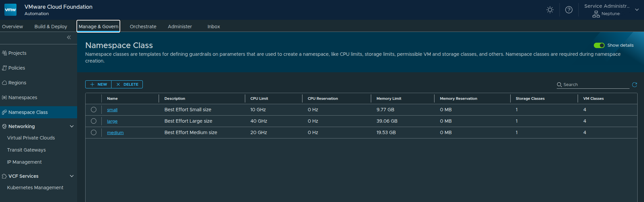Select the radio button for large

click(94, 121)
